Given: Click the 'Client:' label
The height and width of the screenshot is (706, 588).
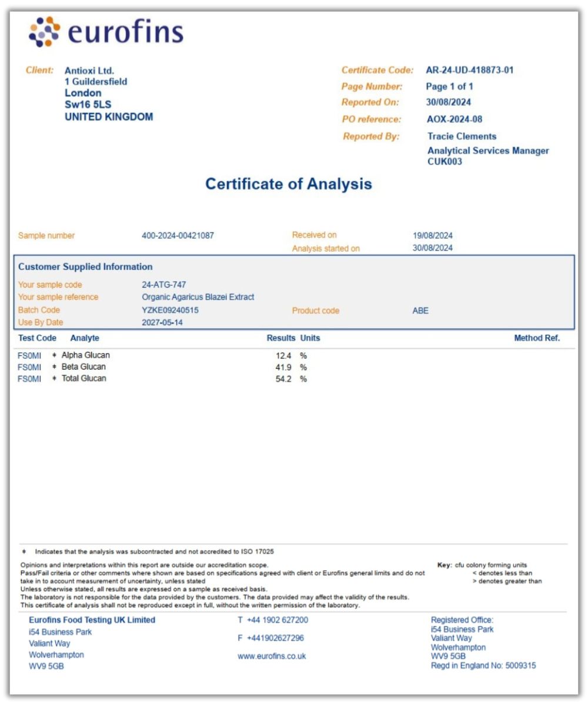Looking at the screenshot, I should [x=40, y=70].
